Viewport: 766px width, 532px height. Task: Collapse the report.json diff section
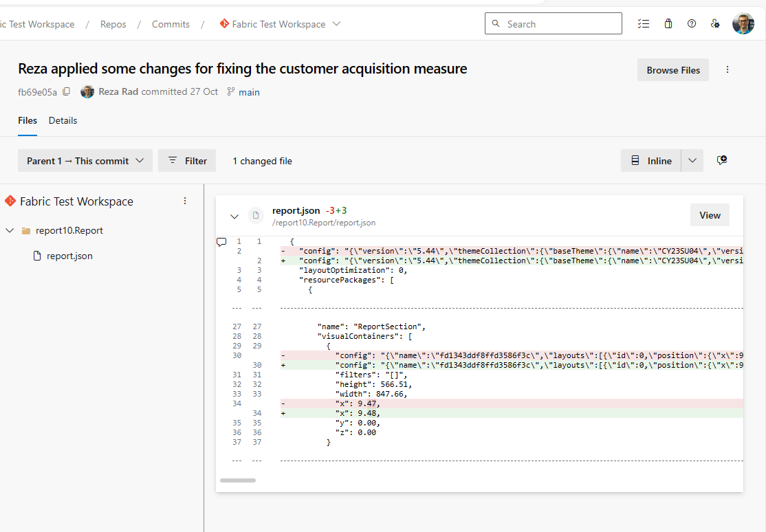tap(234, 217)
